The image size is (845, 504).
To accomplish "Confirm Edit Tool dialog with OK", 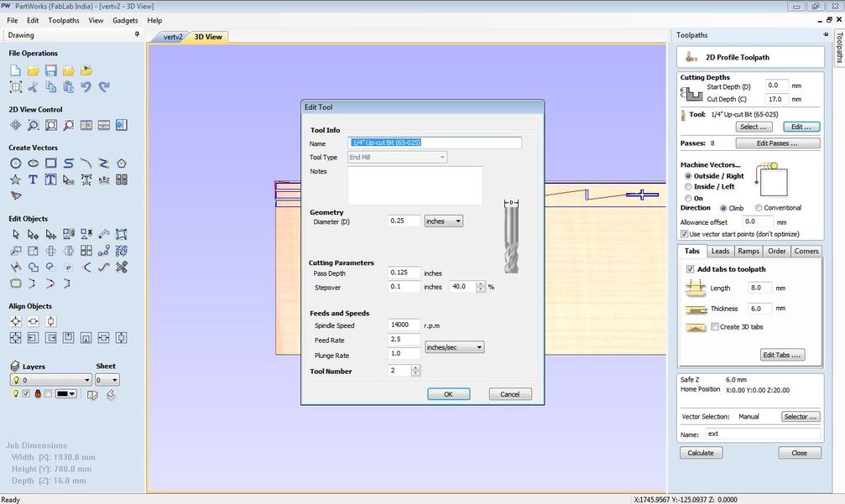I will click(x=448, y=394).
